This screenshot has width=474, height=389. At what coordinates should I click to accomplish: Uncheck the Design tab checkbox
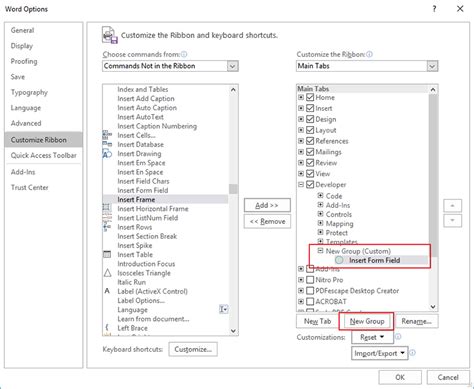click(310, 119)
